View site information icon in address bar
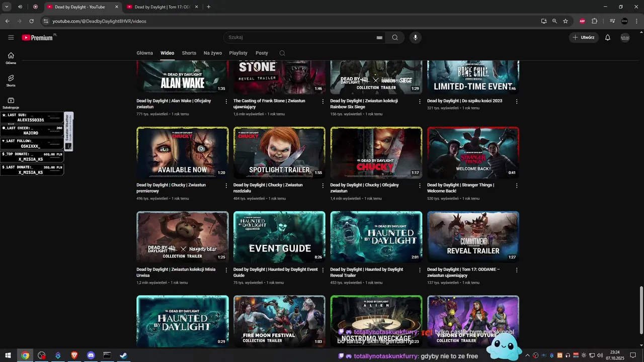644x362 pixels. click(x=46, y=21)
